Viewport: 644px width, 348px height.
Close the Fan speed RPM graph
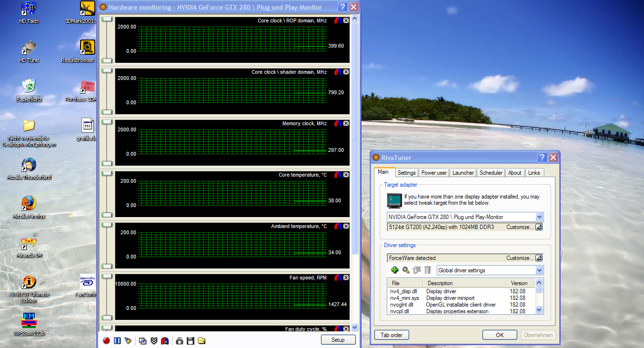[x=346, y=278]
